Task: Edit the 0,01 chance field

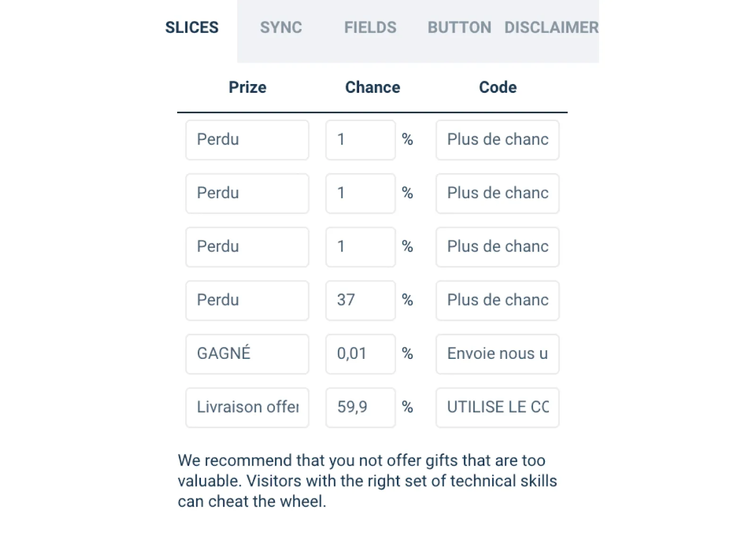Action: coord(361,354)
